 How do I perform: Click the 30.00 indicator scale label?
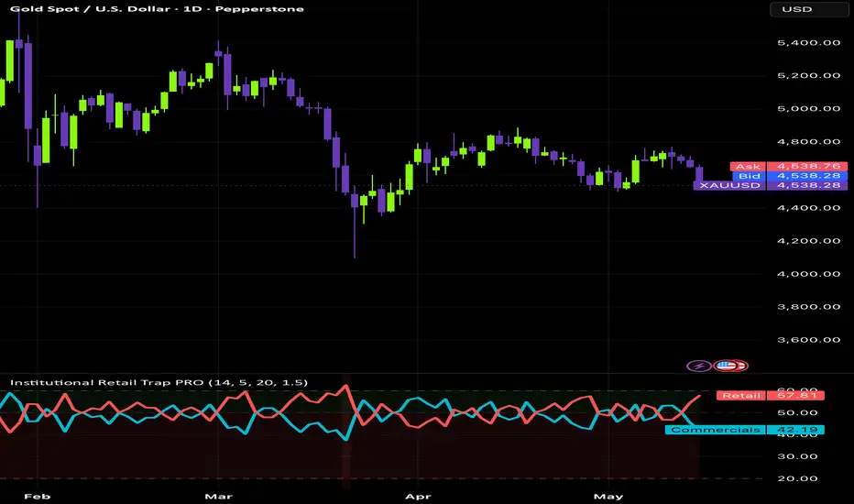[797, 456]
